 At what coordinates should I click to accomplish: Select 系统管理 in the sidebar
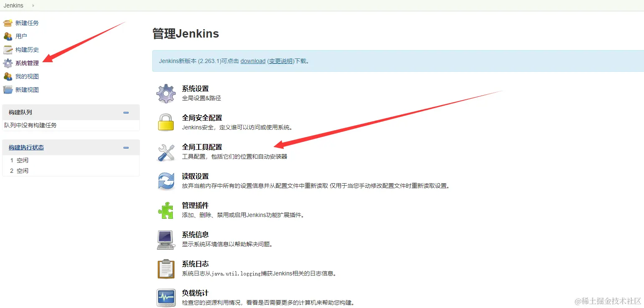pyautogui.click(x=27, y=63)
